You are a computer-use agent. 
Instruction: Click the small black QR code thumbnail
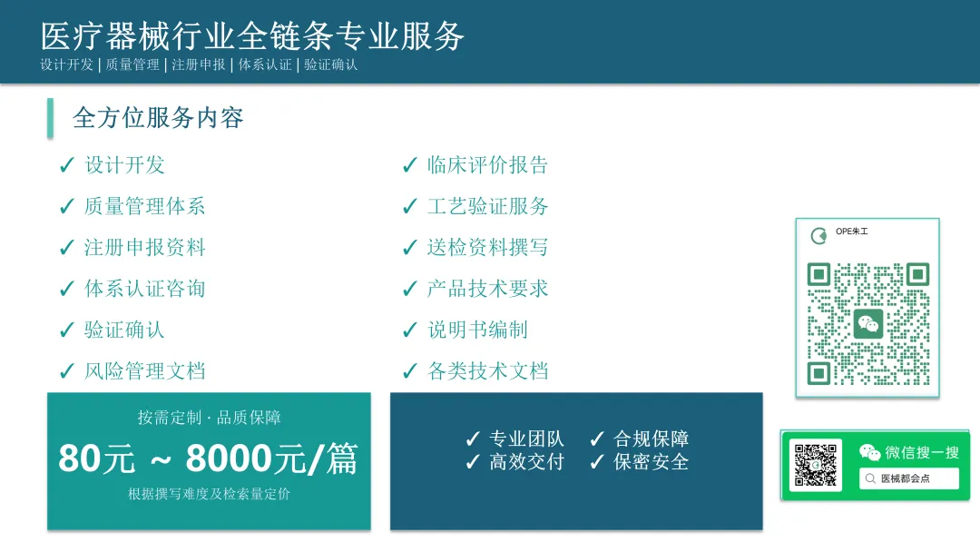[815, 465]
